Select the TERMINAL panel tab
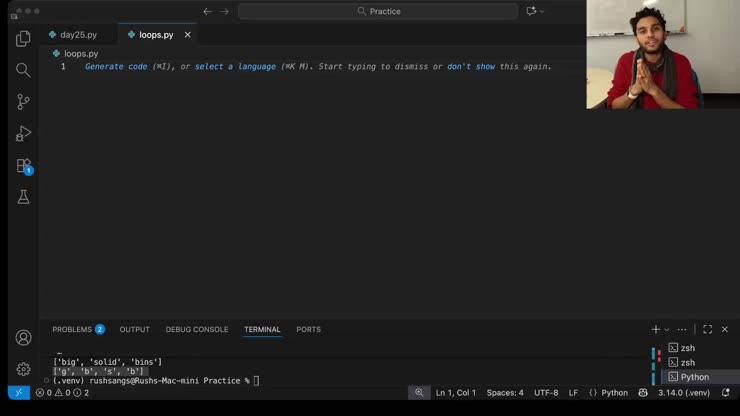Image resolution: width=740 pixels, height=416 pixels. (262, 330)
